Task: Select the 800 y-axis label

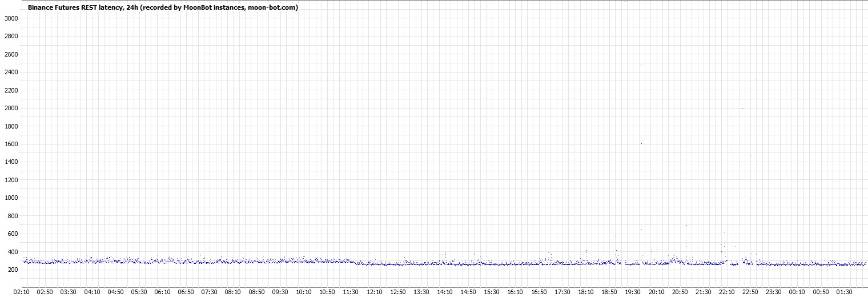Action: pyautogui.click(x=13, y=216)
